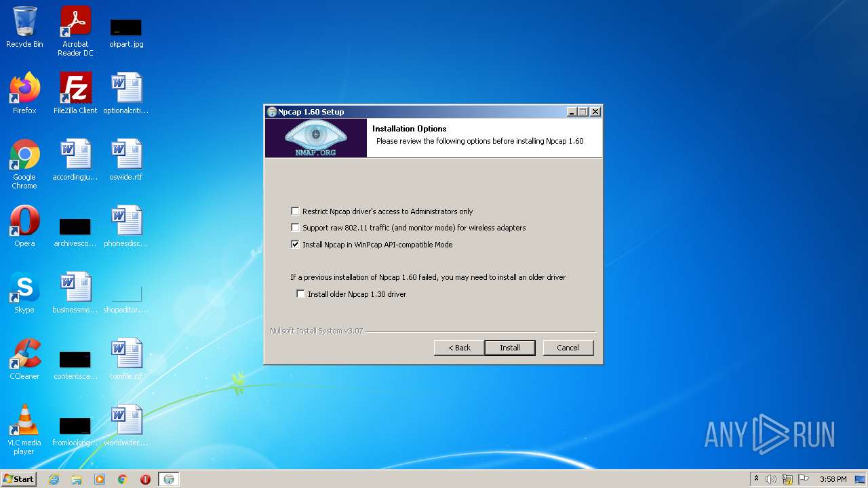Click Install to begin Npcap installation
The height and width of the screenshot is (488, 868).
coord(510,348)
